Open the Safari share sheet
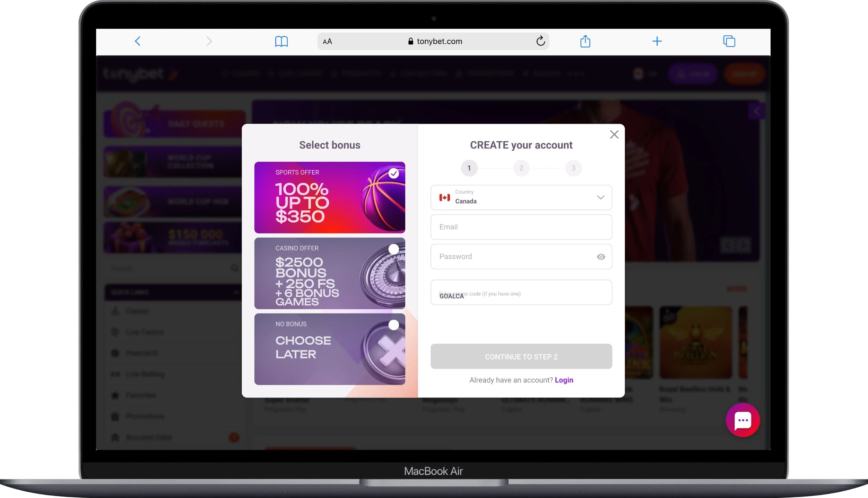Screen dimensions: 868x498 tap(585, 41)
